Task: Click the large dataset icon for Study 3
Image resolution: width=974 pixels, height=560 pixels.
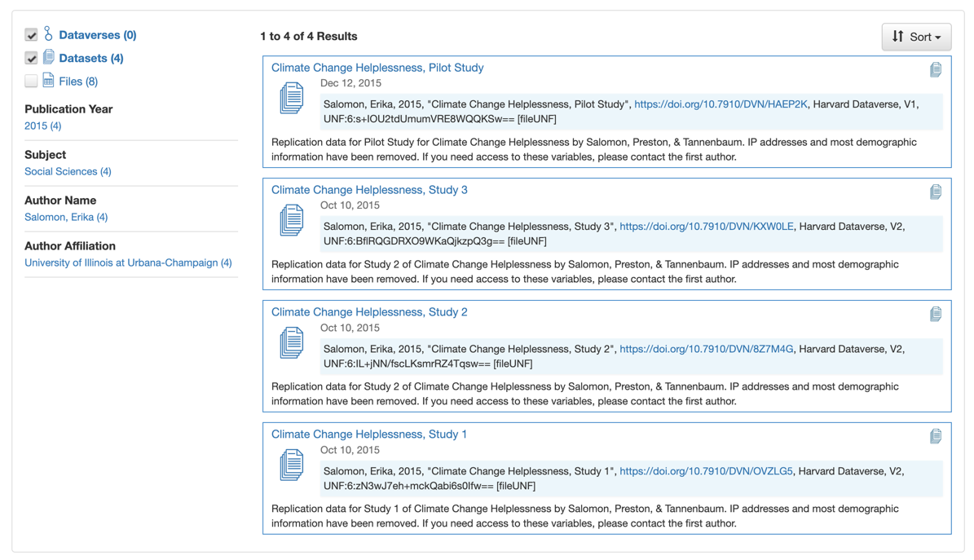Action: (291, 220)
